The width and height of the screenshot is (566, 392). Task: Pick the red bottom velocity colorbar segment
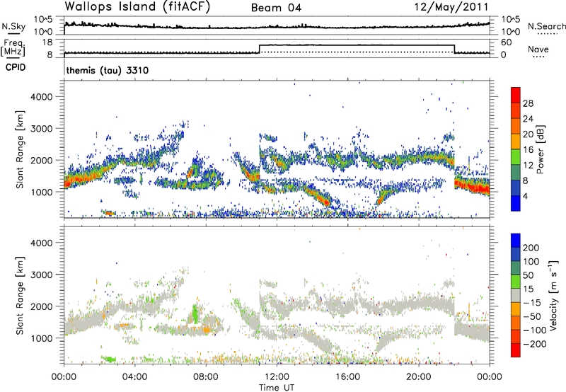(x=516, y=350)
